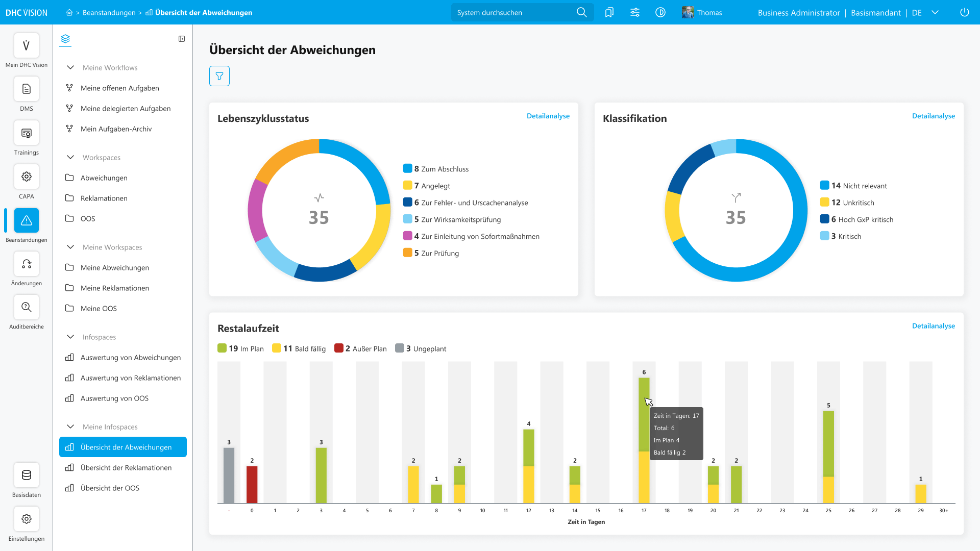The height and width of the screenshot is (551, 980).
Task: Toggle the Ungeplant legend item
Action: point(421,348)
